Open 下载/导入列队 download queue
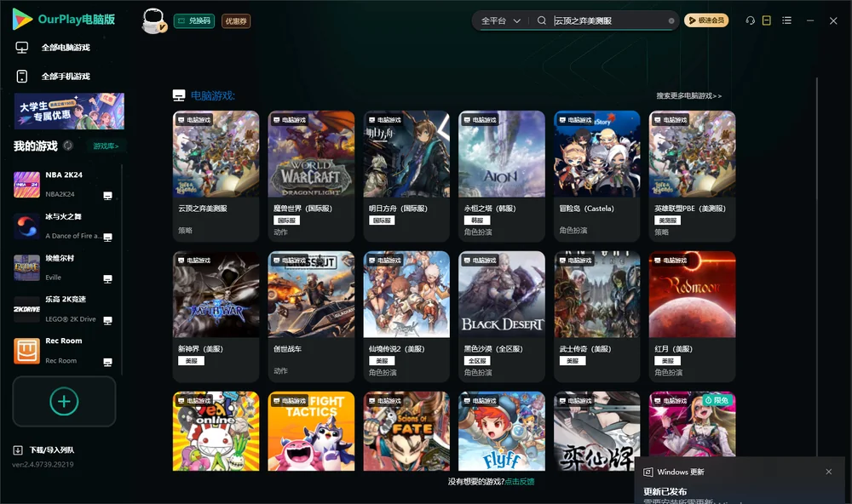 (x=44, y=450)
